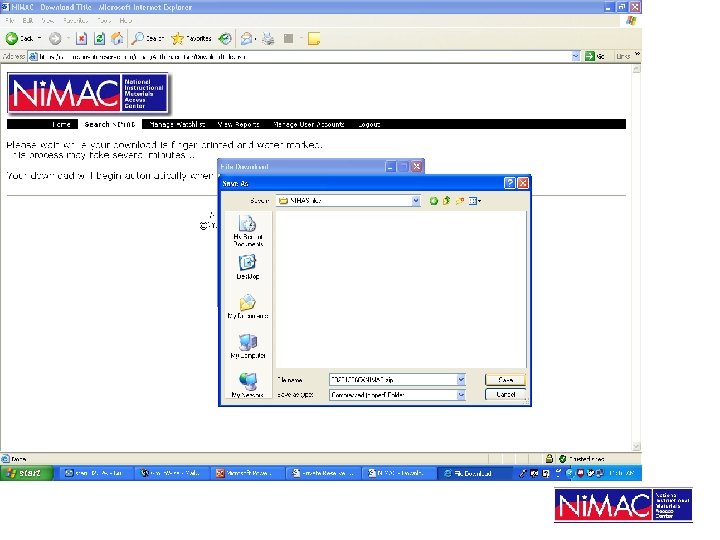Expand the Links toolbar chevron
720x540 pixels.
637,56
